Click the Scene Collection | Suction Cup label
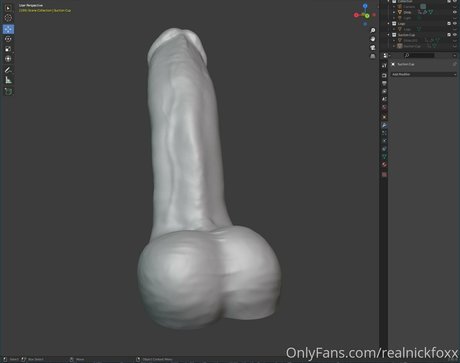Screen dimensions: 460x363 [x=45, y=10]
